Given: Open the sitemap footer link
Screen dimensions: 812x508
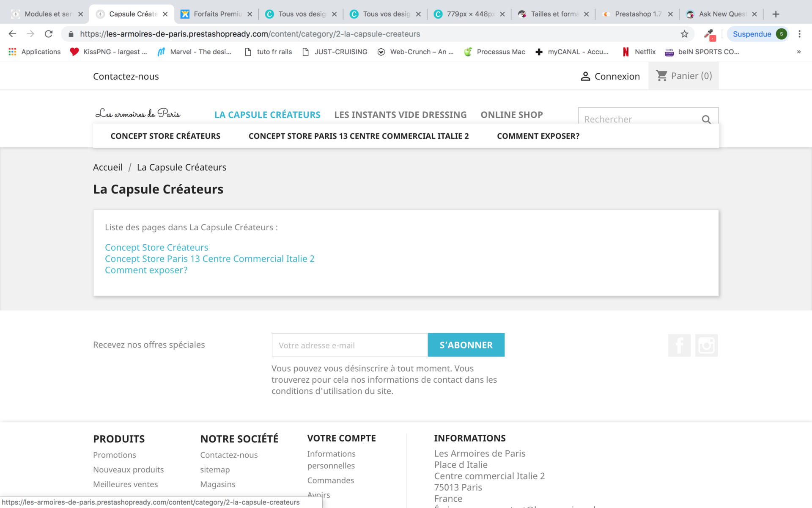Looking at the screenshot, I should [x=215, y=469].
